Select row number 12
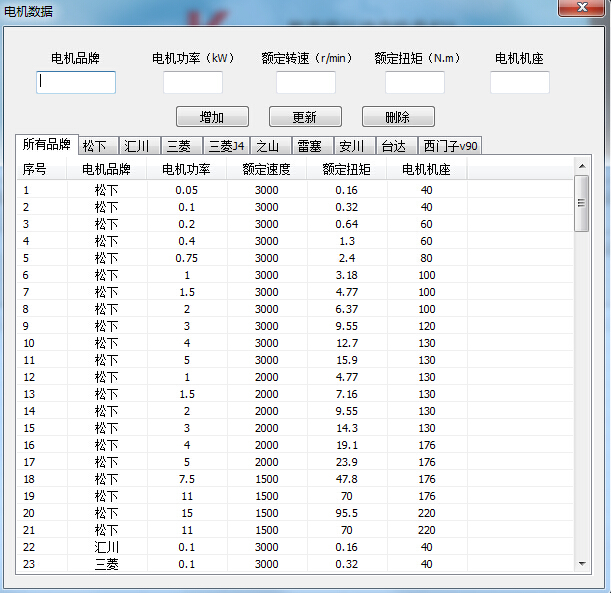Screen dimensions: 611x593 click(x=295, y=377)
